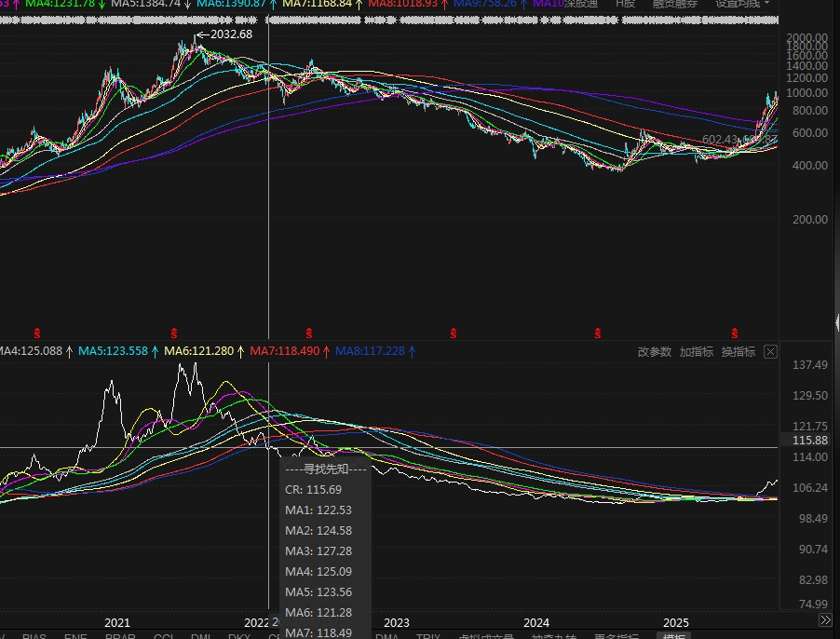This screenshot has height=639, width=840.
Task: Click 加指标 to add an indicator
Action: pos(696,351)
